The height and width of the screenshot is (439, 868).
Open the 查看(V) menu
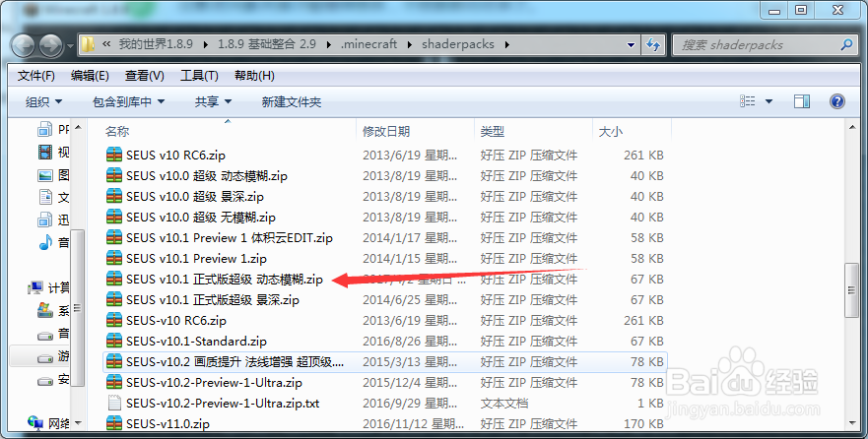pos(145,76)
